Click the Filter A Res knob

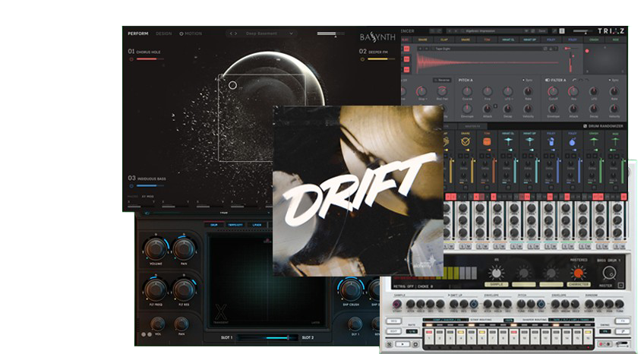coord(573,91)
